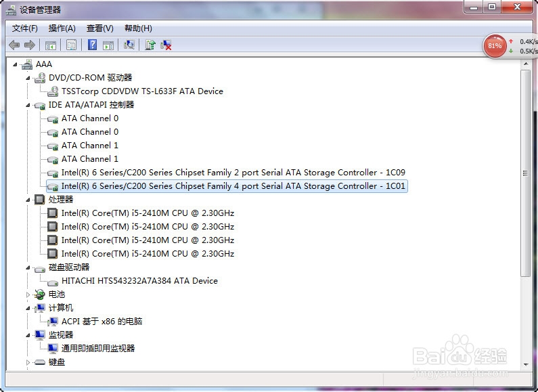
Task: Click the red 81% memory widget
Action: pyautogui.click(x=495, y=45)
